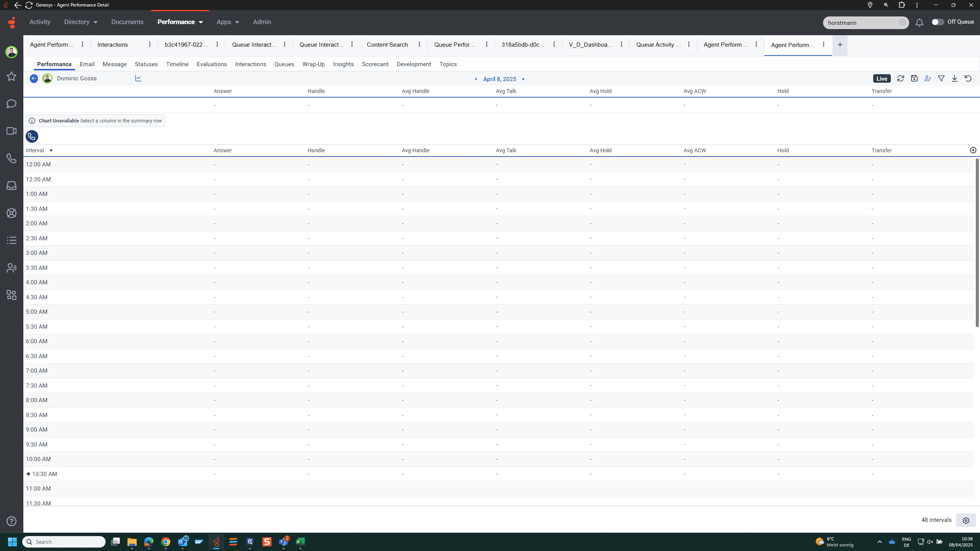Show the chart line icon

[138, 78]
